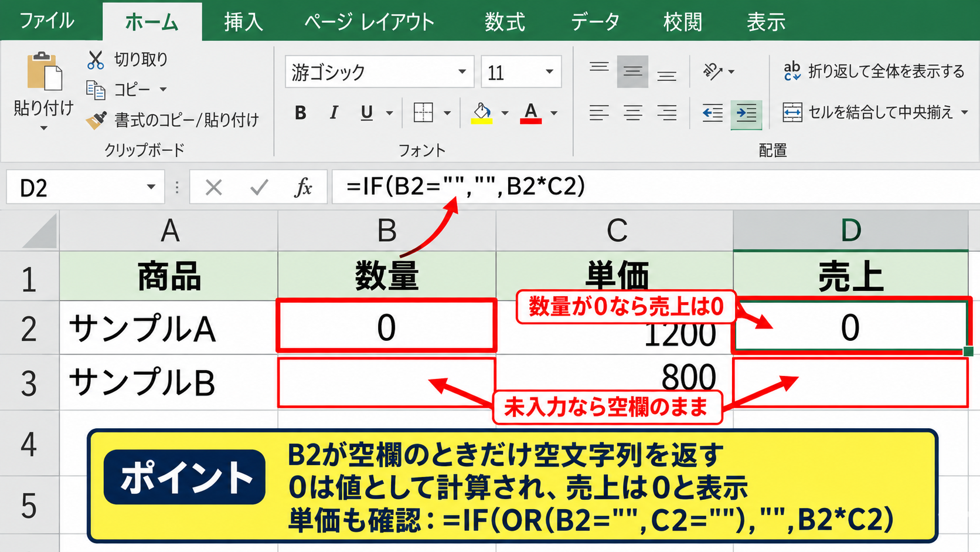Screen dimensions: 980x552
Task: Click the Copy icon
Action: pos(95,90)
